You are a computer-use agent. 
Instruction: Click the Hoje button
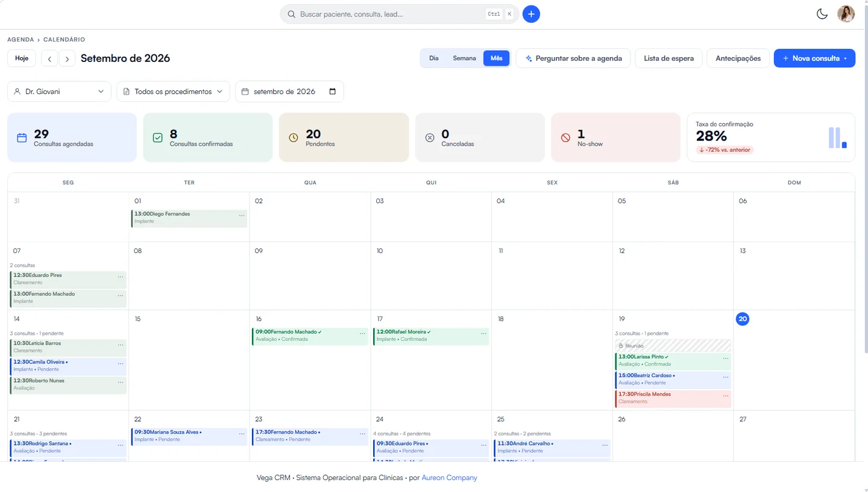22,58
